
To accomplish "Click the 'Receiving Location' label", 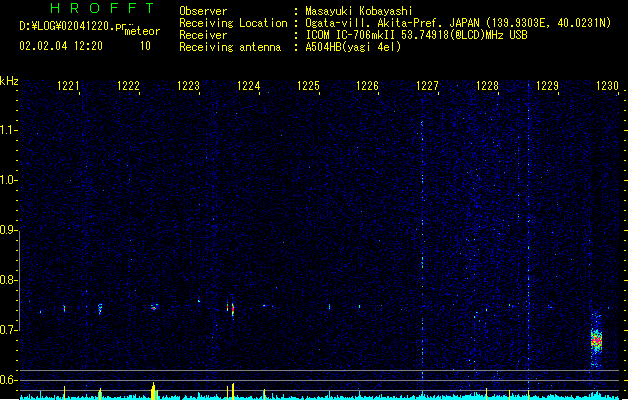I will click(x=233, y=23).
